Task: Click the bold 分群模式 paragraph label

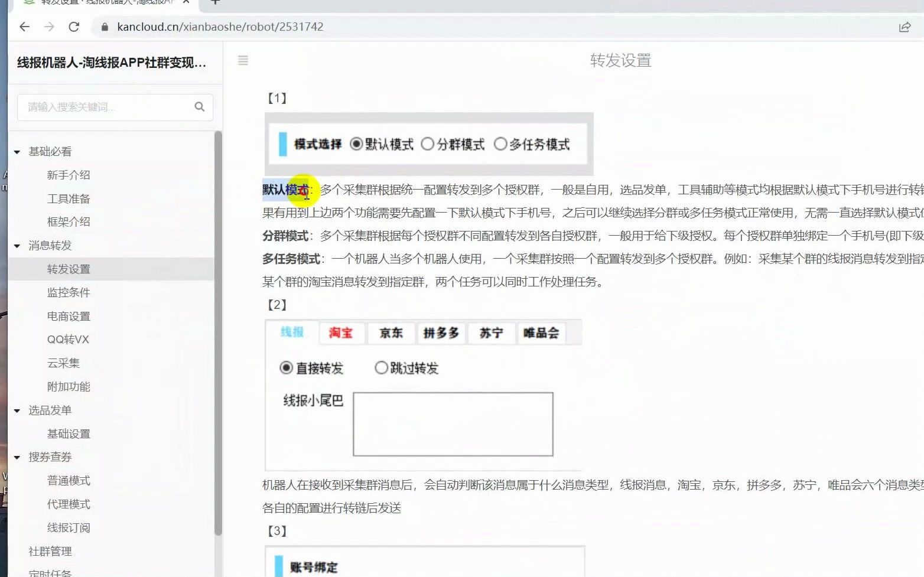Action: [285, 236]
